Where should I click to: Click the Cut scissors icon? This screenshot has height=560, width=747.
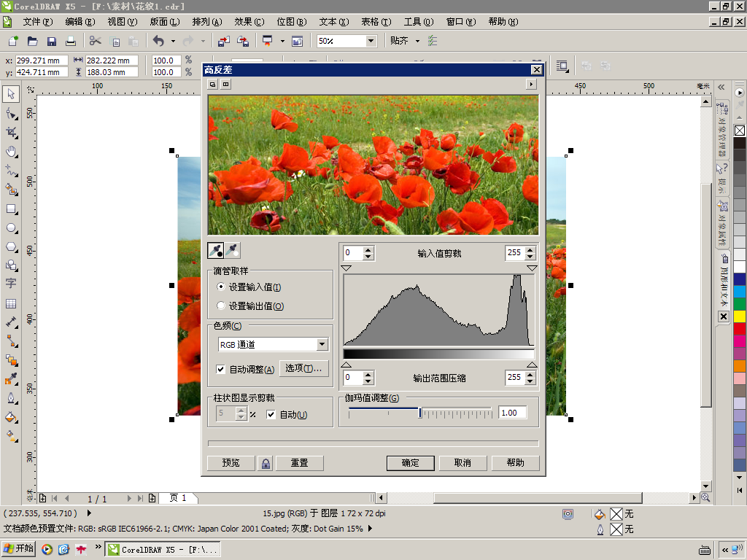coord(96,41)
